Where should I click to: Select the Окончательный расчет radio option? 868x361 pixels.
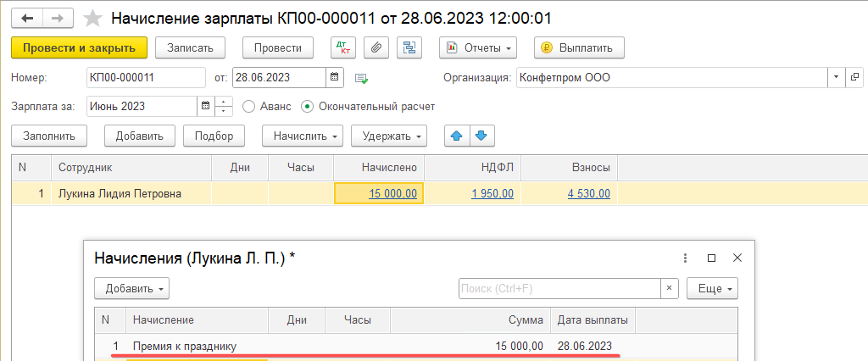click(x=307, y=106)
